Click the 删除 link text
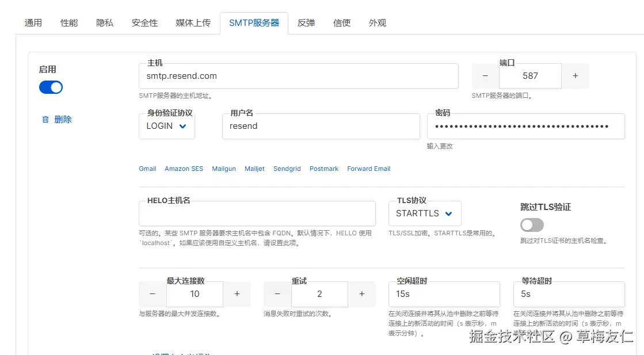 [x=63, y=120]
